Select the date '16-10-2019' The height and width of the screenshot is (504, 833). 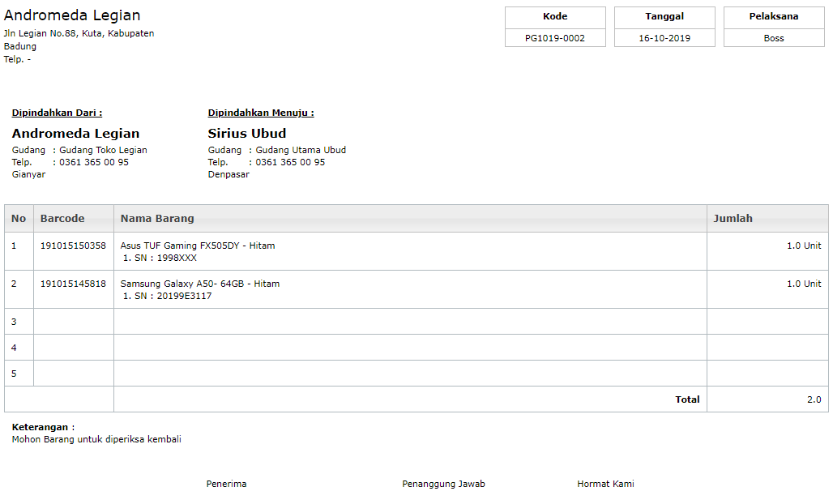click(664, 38)
